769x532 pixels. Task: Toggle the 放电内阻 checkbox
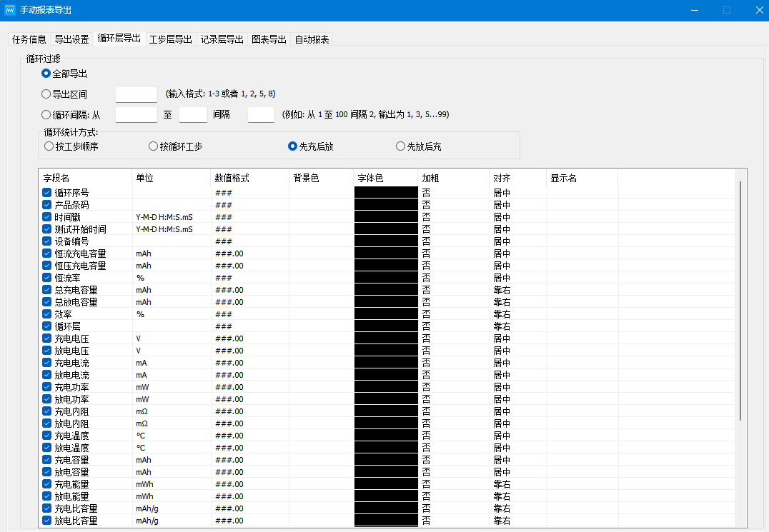click(x=47, y=423)
